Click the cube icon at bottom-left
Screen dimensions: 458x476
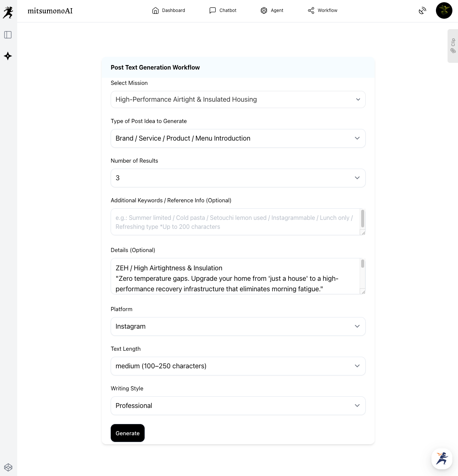coord(8,467)
